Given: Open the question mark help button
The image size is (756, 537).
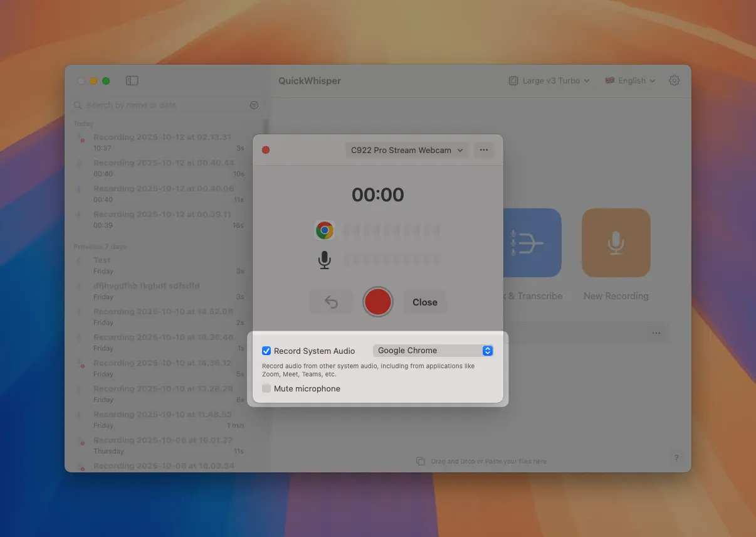Looking at the screenshot, I should 676,458.
